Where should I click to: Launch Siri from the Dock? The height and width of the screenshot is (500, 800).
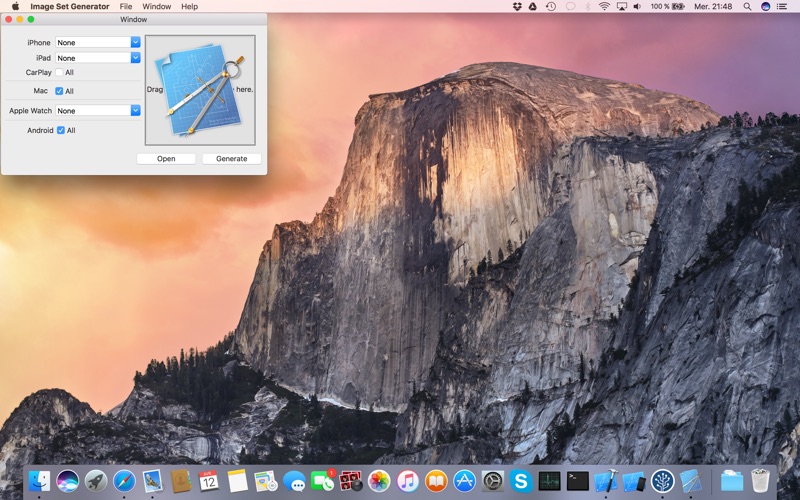coord(68,481)
